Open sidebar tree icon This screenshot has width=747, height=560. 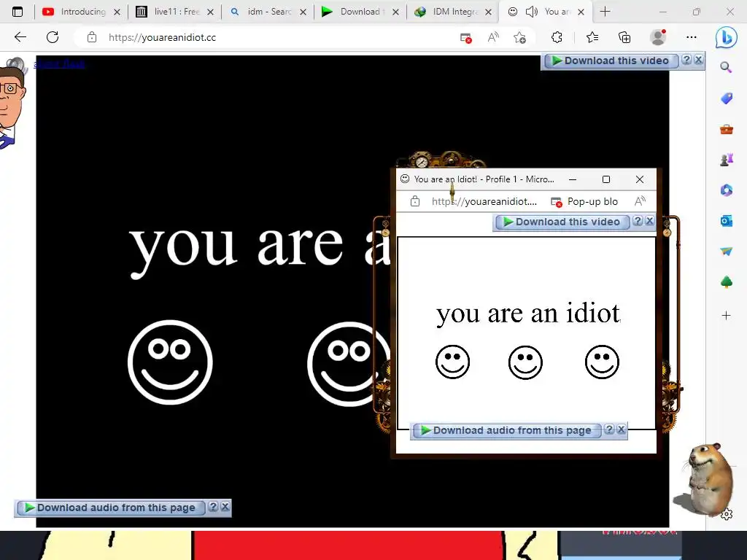[726, 282]
